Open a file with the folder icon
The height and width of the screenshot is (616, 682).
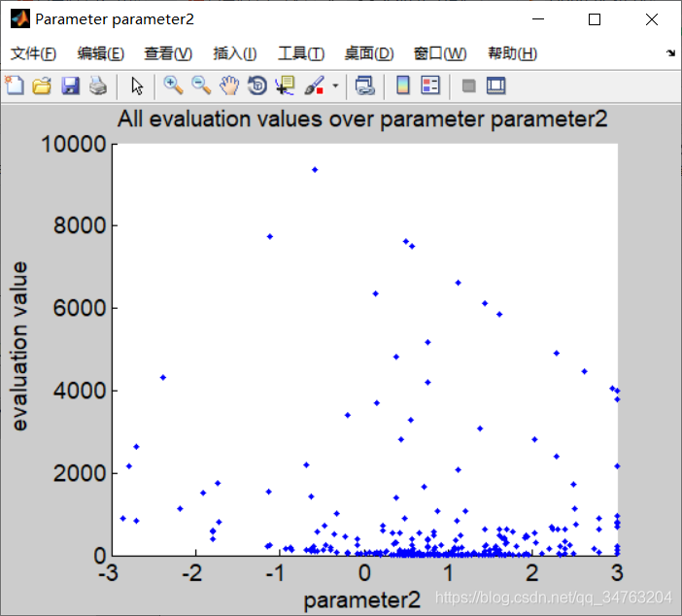coord(42,86)
